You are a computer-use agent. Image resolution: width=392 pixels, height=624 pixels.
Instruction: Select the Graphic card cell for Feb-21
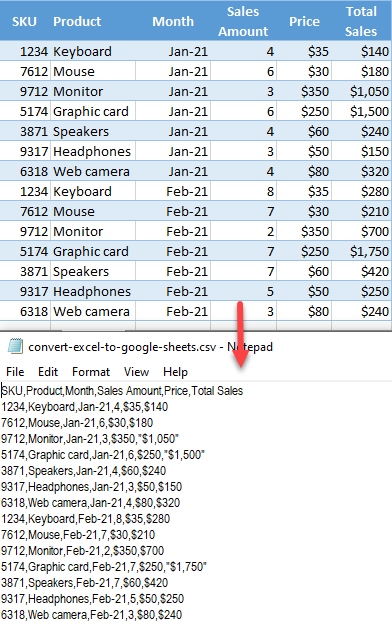click(93, 251)
